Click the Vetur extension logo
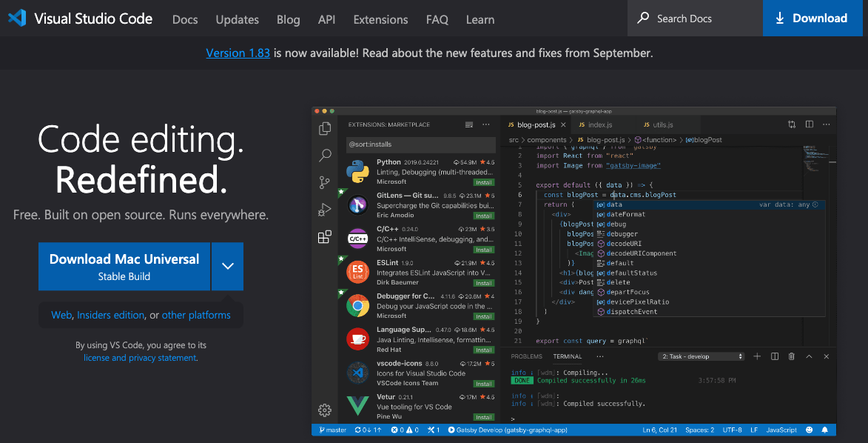The height and width of the screenshot is (443, 868). pos(358,407)
